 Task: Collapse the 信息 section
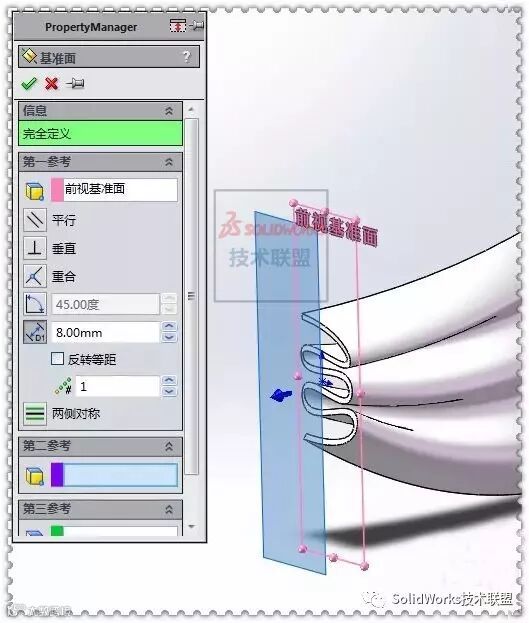[x=169, y=111]
